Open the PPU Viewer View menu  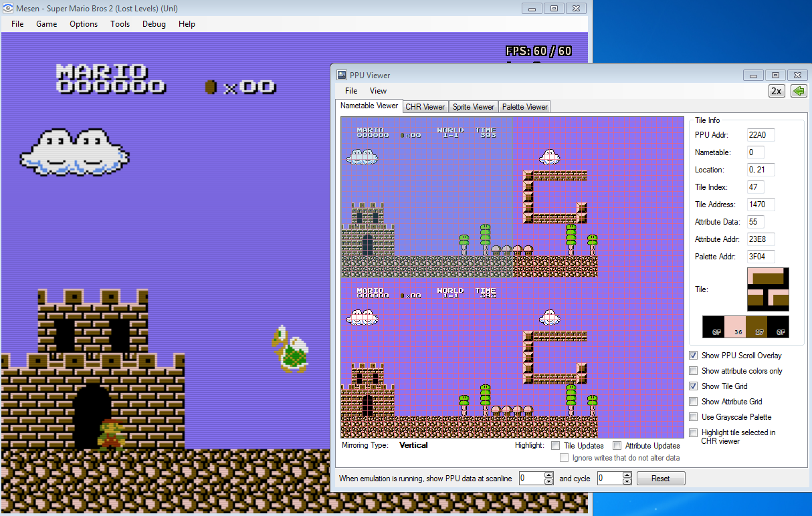[379, 91]
